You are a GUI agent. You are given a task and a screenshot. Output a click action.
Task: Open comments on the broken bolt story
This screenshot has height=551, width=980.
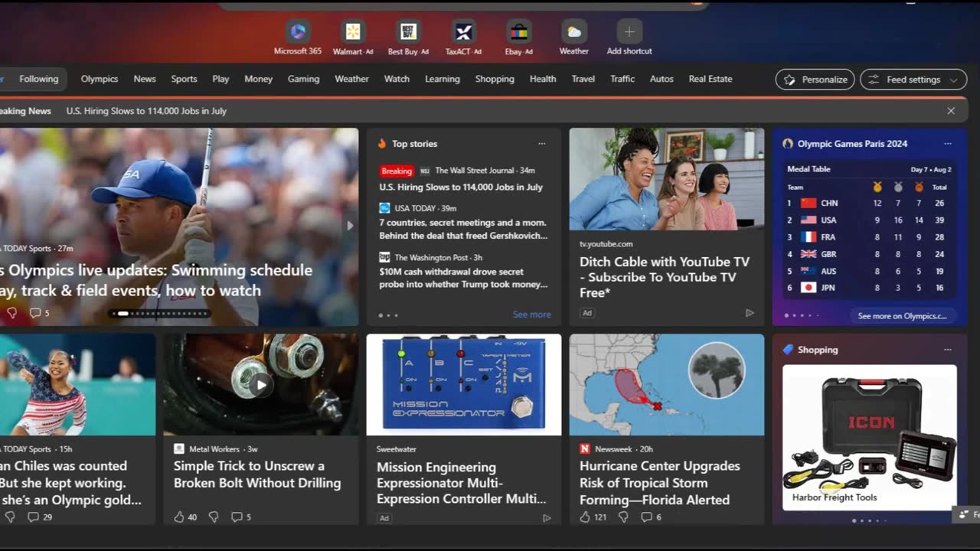point(241,517)
